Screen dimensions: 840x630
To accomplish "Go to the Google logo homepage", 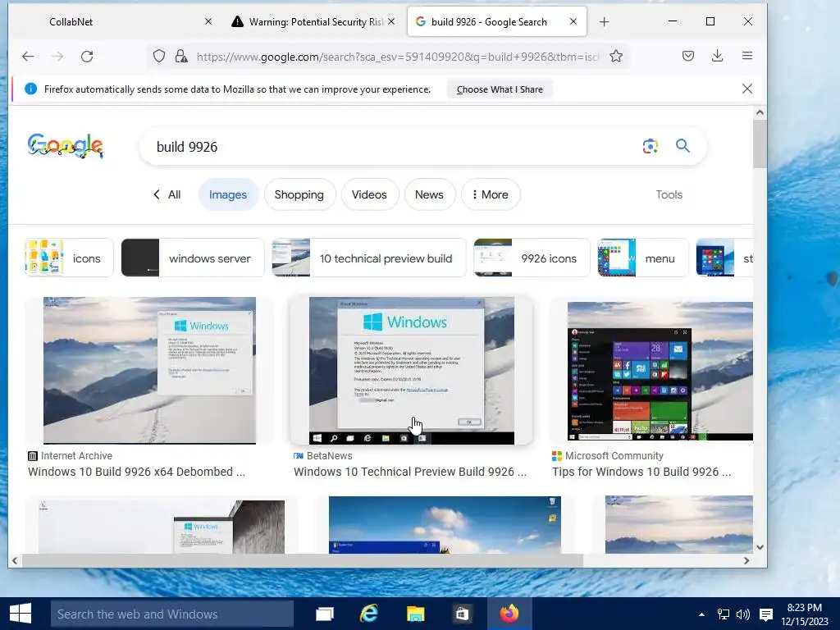I will [x=66, y=146].
